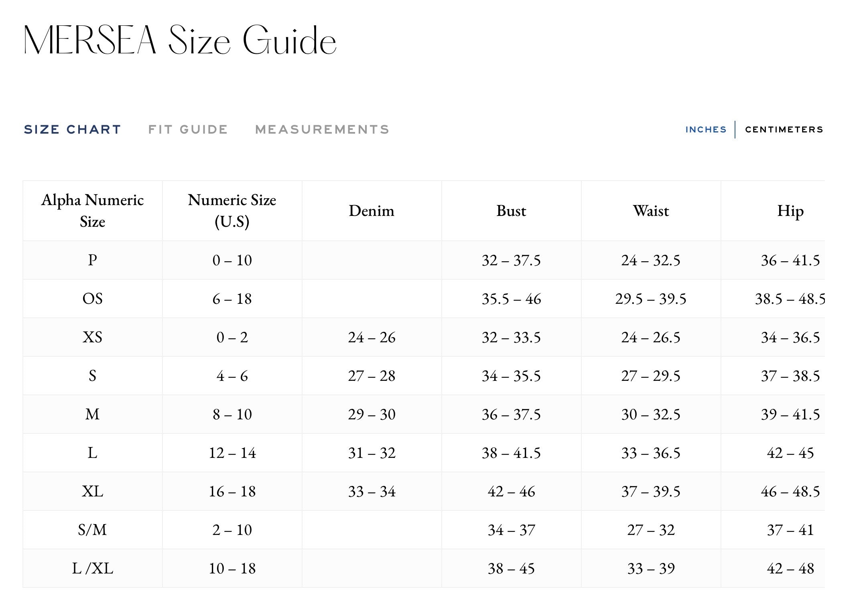The image size is (867, 616).
Task: Select the Size Chart tab
Action: [72, 130]
